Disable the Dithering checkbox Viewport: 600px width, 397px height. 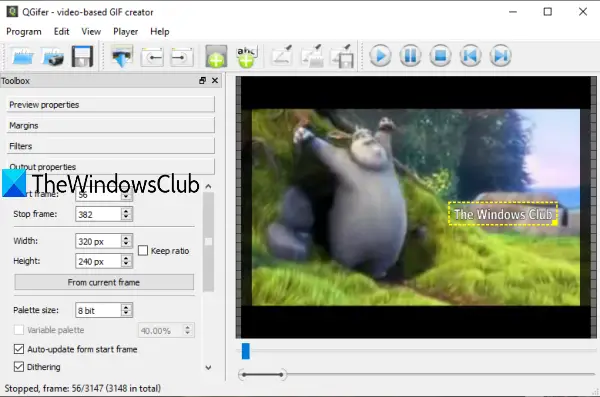click(x=19, y=367)
